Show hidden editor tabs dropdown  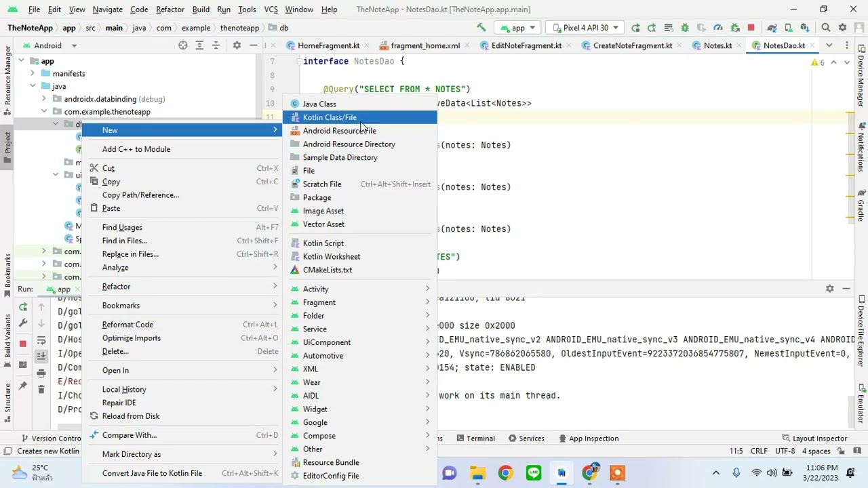829,45
